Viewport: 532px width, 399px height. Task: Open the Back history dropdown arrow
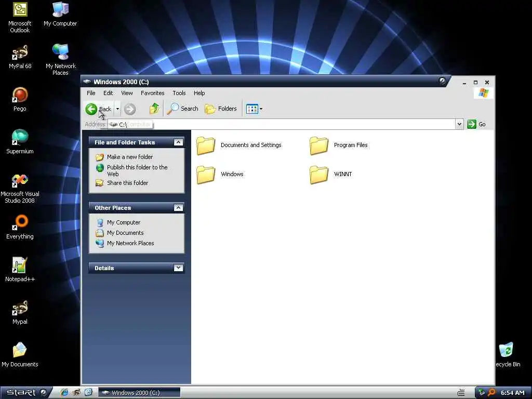coord(117,109)
